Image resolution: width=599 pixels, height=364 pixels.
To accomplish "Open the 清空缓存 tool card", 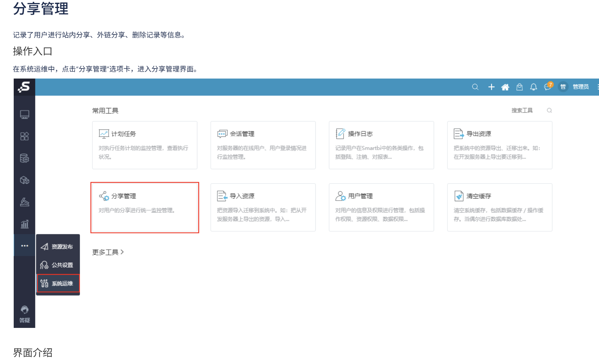I will coord(500,207).
